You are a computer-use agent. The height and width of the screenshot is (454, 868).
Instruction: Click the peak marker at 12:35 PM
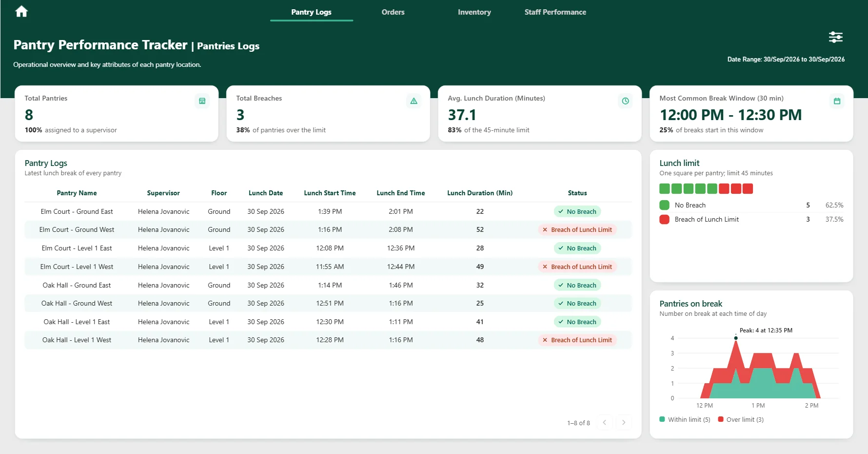(736, 338)
